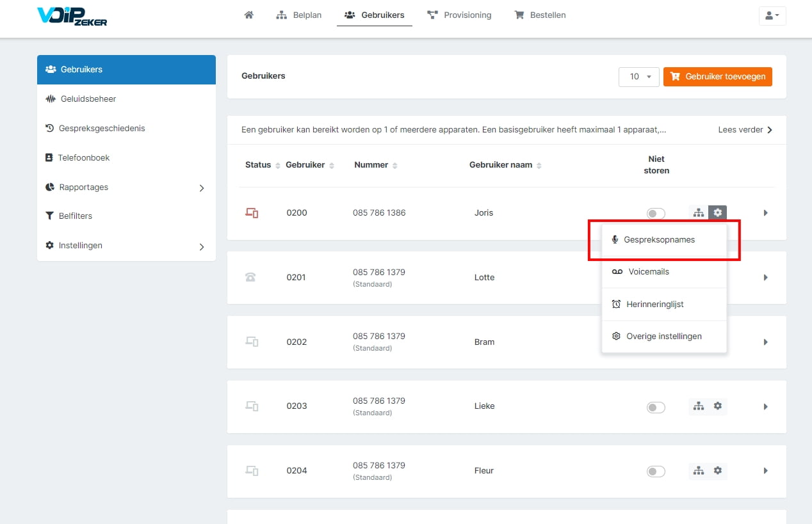Viewport: 812px width, 524px height.
Task: Expand the row for user 0201
Action: pos(765,278)
